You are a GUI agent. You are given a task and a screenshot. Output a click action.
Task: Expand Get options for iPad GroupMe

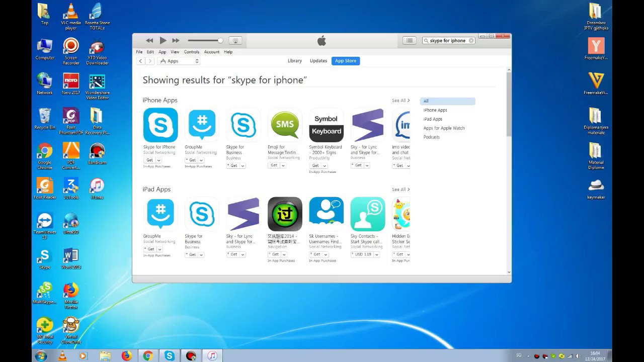(x=159, y=249)
